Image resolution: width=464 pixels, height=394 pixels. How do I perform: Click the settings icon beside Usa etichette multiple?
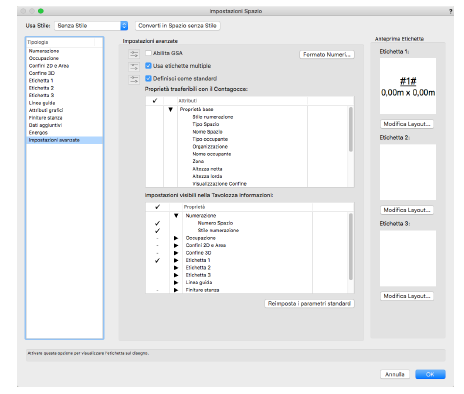coord(134,67)
